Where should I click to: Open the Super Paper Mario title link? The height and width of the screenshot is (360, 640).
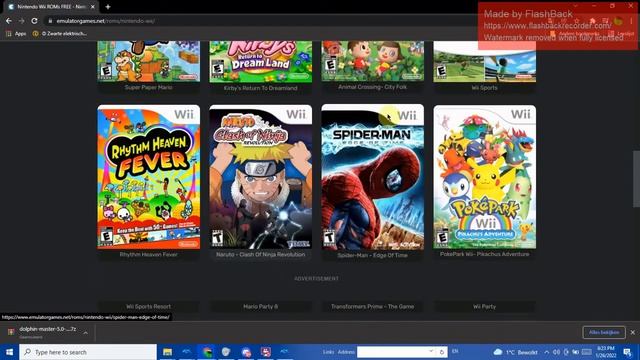point(149,87)
